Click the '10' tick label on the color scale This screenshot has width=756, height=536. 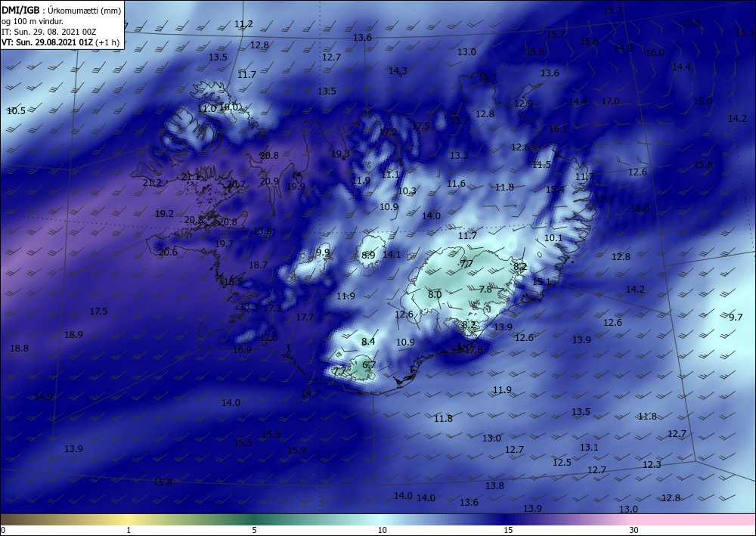tap(382, 530)
